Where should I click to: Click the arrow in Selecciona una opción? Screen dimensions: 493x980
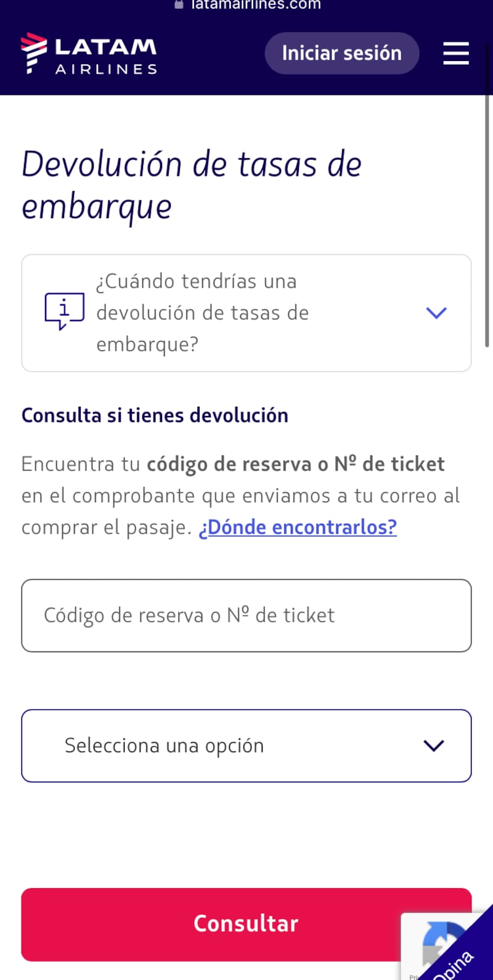pyautogui.click(x=434, y=746)
